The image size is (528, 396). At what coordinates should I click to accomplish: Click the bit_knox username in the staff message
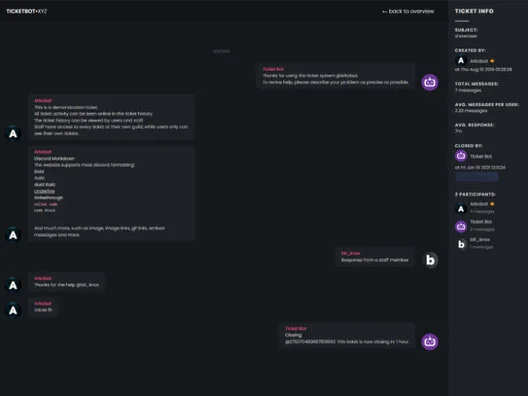[351, 253]
